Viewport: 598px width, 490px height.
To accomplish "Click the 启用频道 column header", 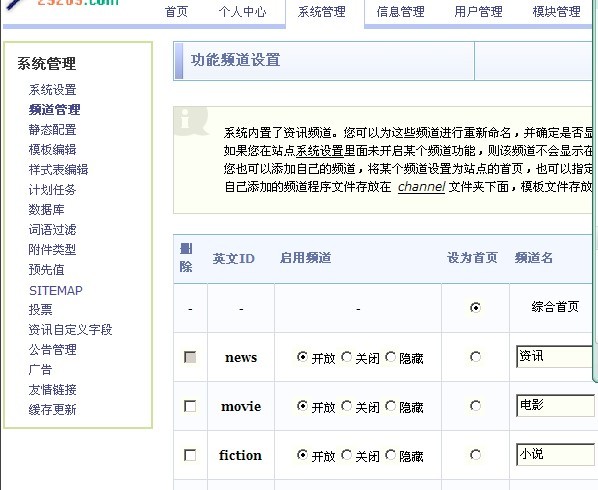I will coord(305,258).
